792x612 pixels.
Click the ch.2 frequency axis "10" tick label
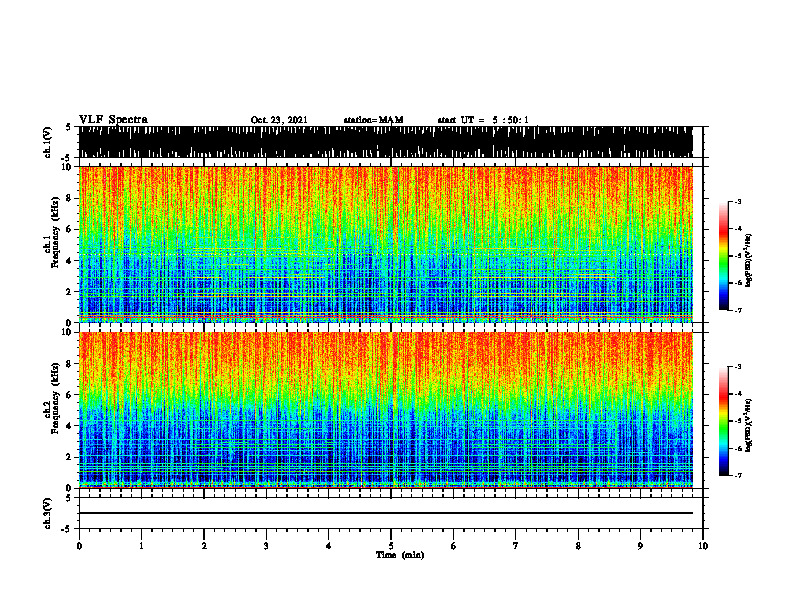[69, 332]
